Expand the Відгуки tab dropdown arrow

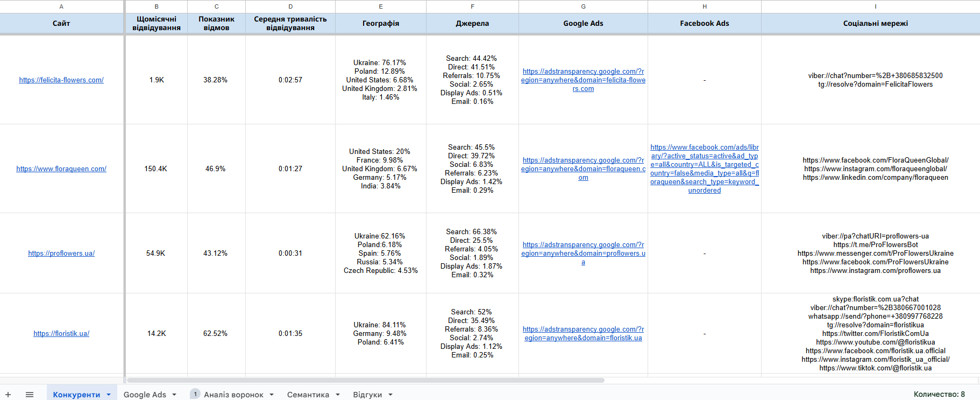tap(390, 395)
